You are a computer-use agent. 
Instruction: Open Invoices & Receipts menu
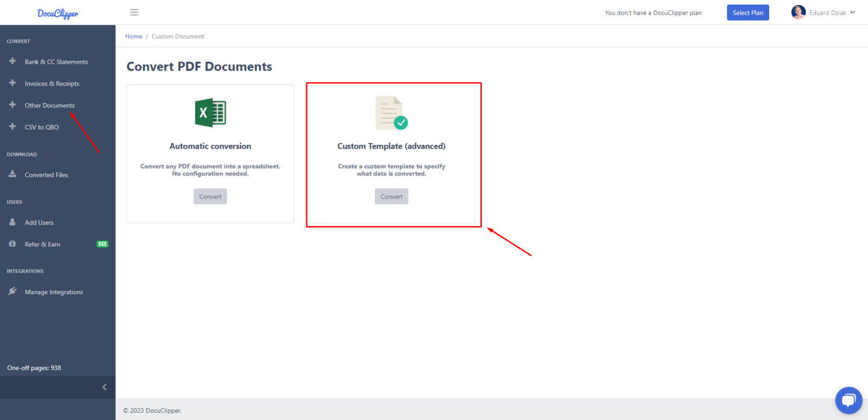pos(52,83)
